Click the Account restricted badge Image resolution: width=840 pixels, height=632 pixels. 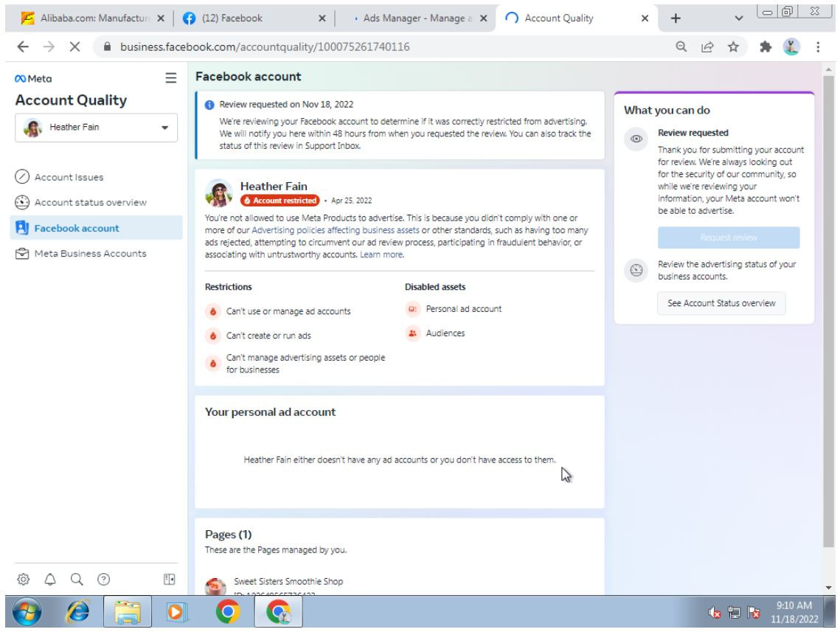pyautogui.click(x=280, y=201)
